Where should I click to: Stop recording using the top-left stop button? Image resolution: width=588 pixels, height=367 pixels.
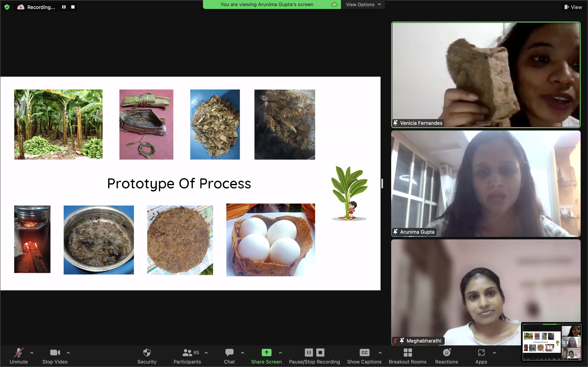tap(73, 7)
